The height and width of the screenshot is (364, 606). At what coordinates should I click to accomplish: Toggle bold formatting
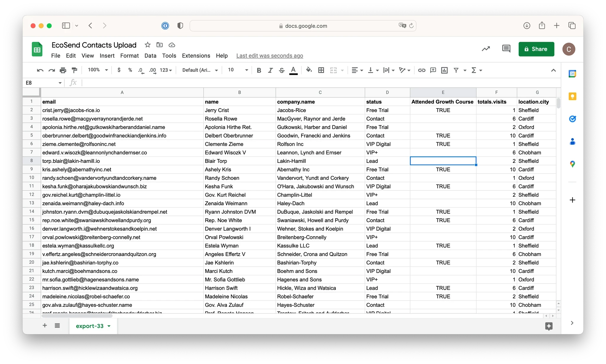pyautogui.click(x=259, y=70)
